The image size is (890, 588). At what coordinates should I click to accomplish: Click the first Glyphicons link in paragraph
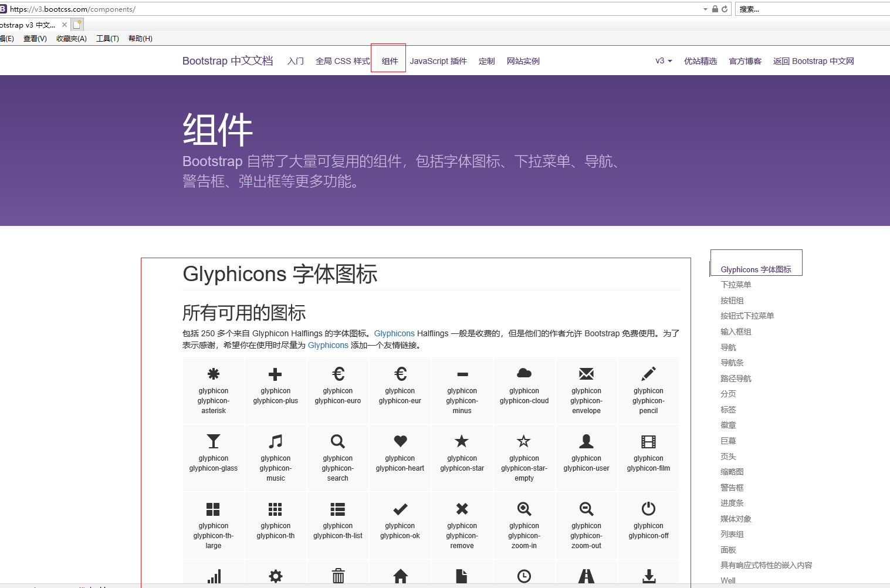pyautogui.click(x=394, y=333)
